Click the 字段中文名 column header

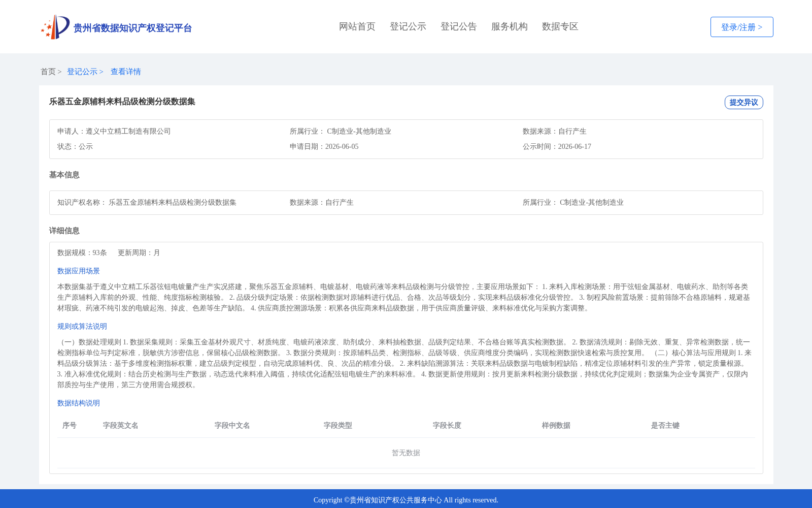click(x=232, y=425)
